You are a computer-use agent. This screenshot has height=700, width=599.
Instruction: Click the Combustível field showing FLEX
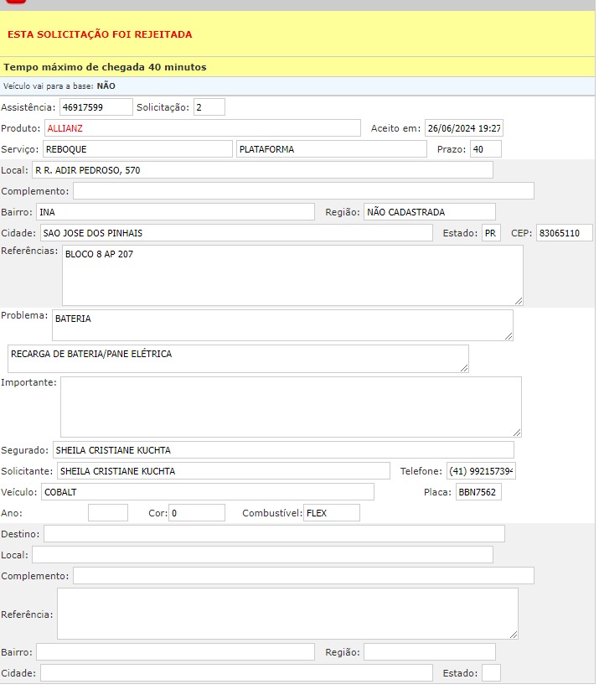click(331, 513)
